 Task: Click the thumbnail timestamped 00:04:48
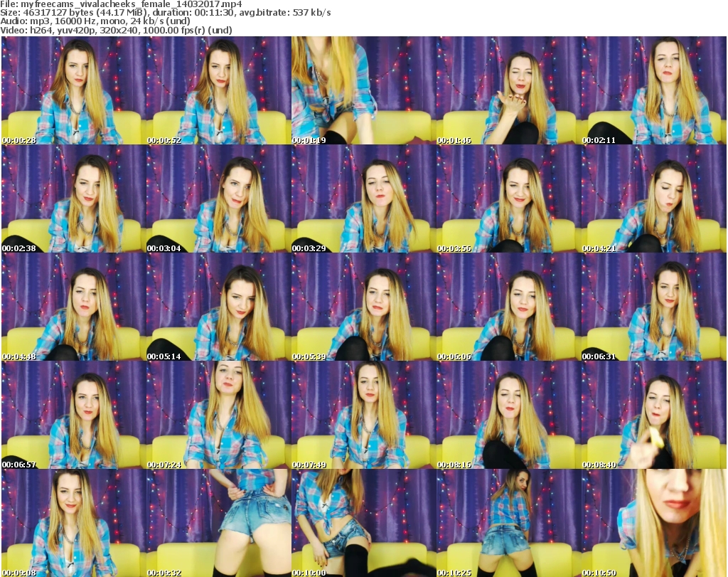click(74, 307)
